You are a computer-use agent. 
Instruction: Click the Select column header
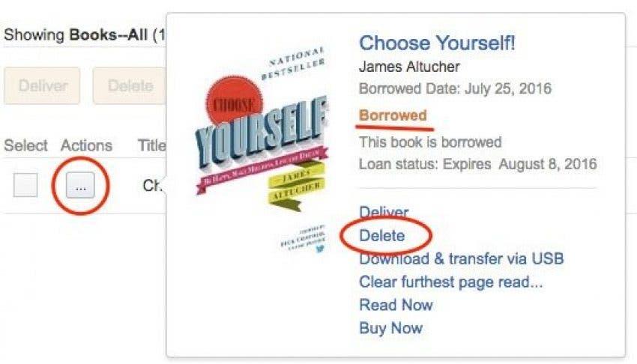pos(25,145)
